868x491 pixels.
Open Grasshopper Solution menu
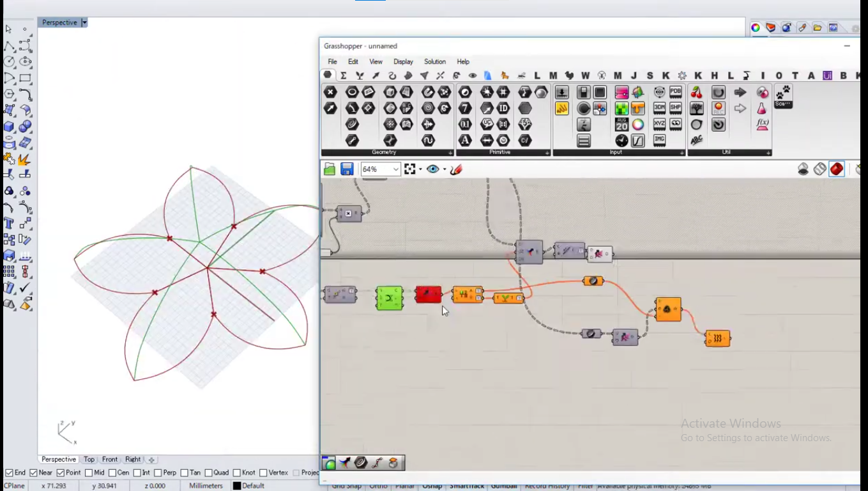[435, 62]
